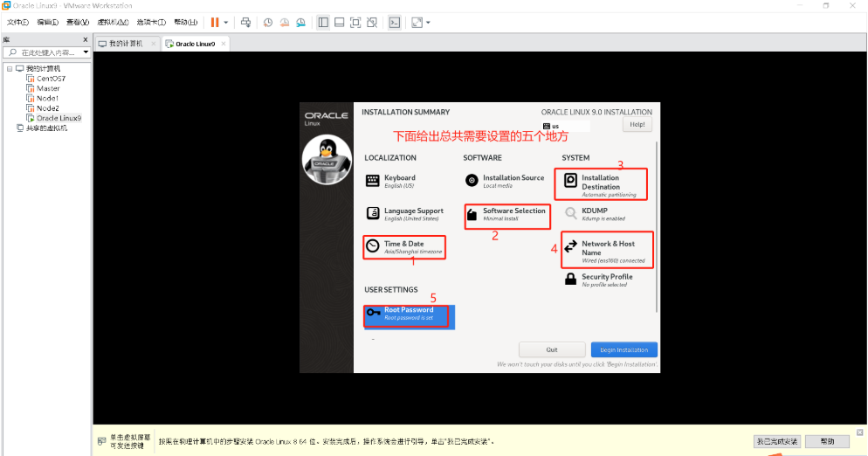Image resolution: width=868 pixels, height=456 pixels.
Task: Take a snapshot using the clock-plus icon
Action: [268, 22]
